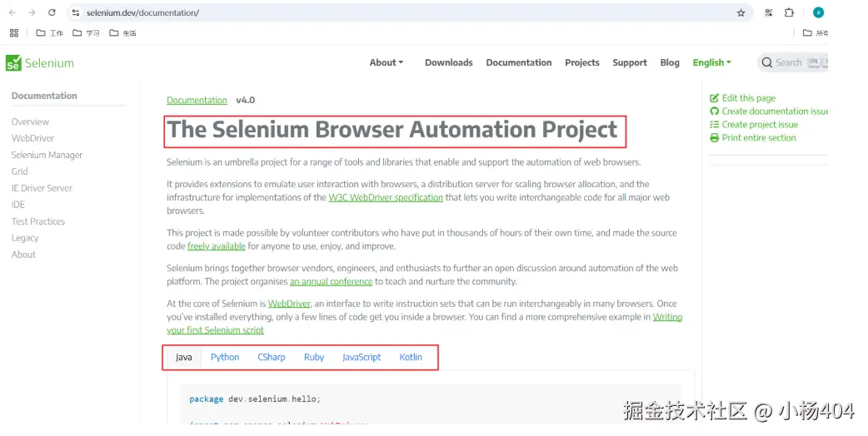
Task: Open the site information icon in the address bar
Action: (76, 12)
